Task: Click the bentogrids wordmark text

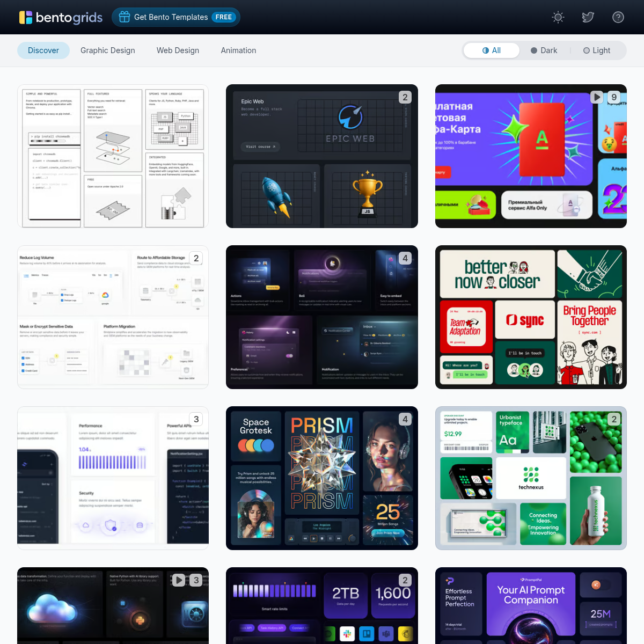Action: (69, 17)
